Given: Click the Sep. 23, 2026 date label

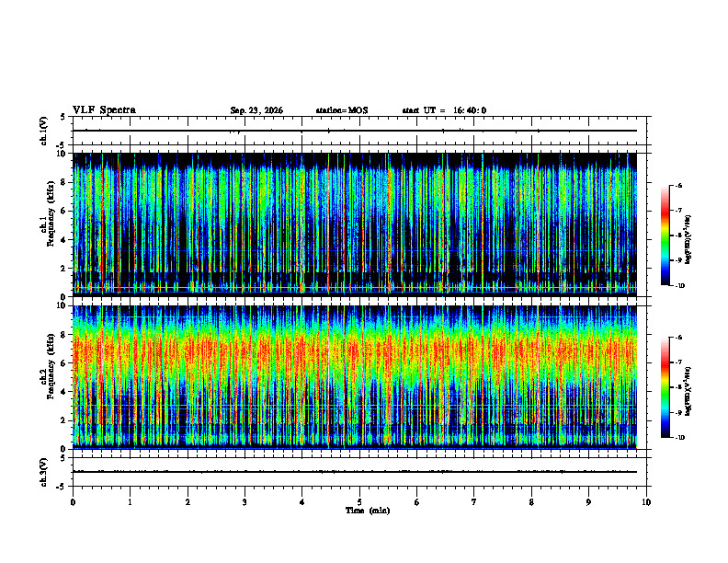Looking at the screenshot, I should 256,110.
